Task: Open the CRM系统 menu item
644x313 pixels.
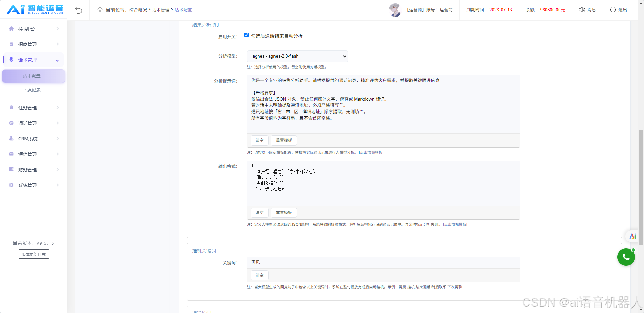Action: tap(33, 139)
